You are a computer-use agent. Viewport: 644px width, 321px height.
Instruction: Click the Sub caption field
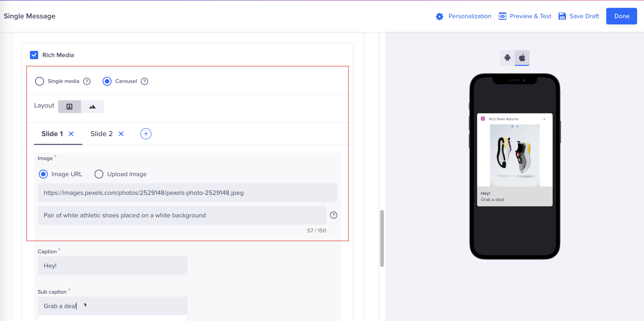pyautogui.click(x=113, y=306)
